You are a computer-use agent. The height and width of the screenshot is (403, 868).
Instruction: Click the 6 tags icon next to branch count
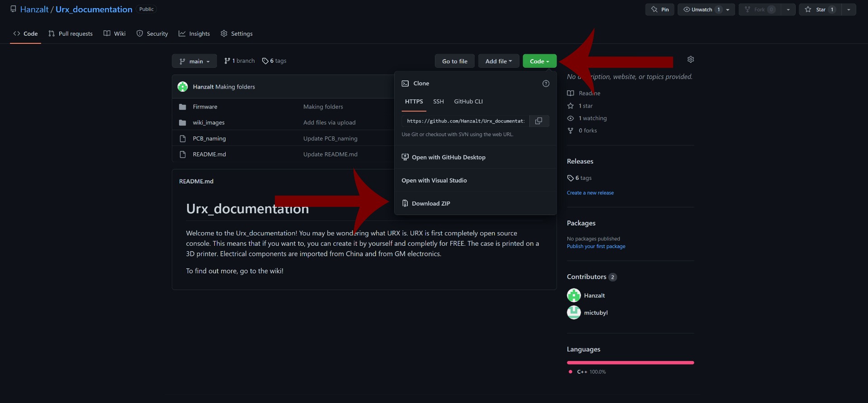pyautogui.click(x=265, y=61)
